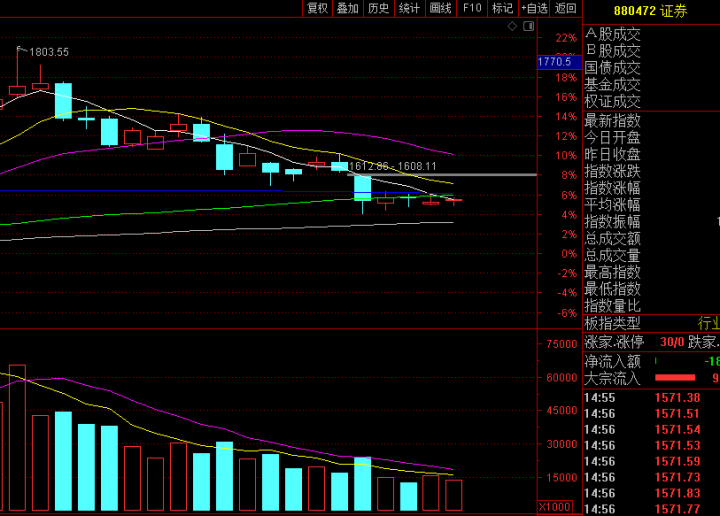Select the 净流入额 row
Viewport: 720px width, 516px height.
[x=613, y=361]
